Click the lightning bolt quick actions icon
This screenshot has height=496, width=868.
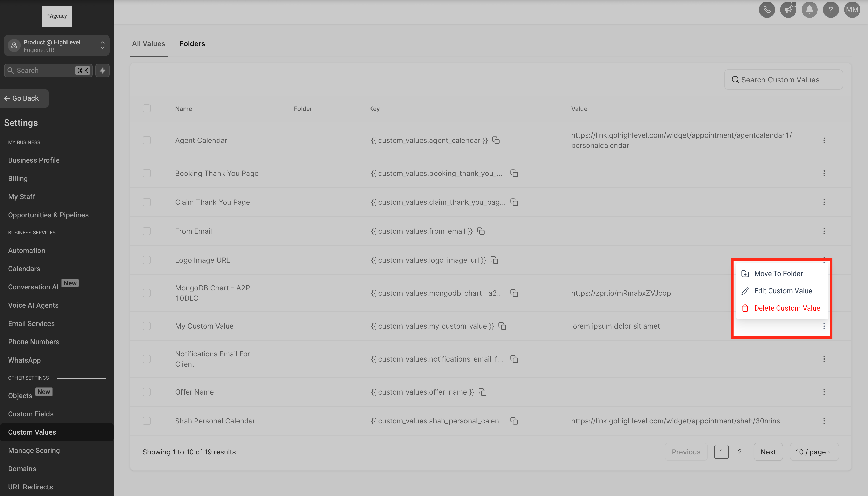(102, 71)
